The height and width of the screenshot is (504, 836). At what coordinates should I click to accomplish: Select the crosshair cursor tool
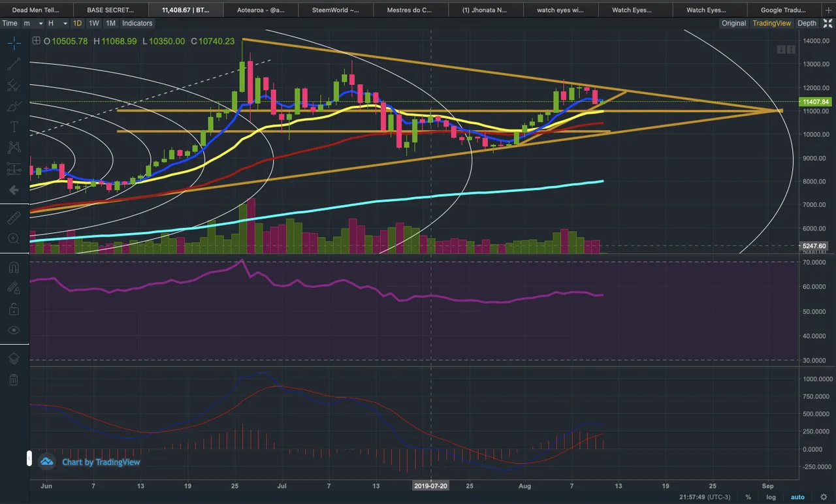(x=14, y=43)
